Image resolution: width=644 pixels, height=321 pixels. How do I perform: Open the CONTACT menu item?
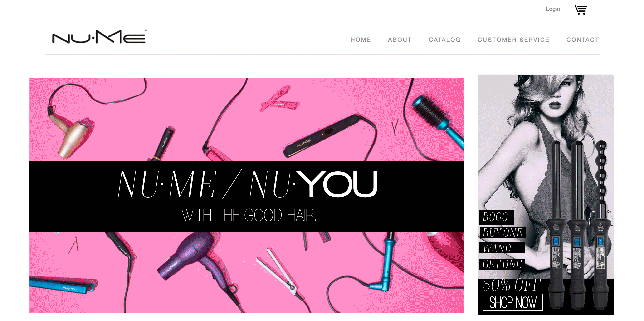pos(582,40)
